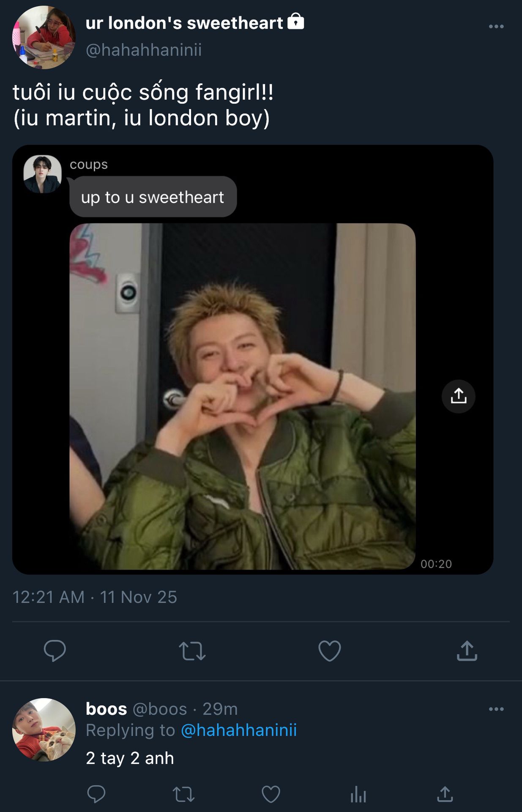
Task: Play the embedded video of heart gesture
Action: [x=242, y=396]
